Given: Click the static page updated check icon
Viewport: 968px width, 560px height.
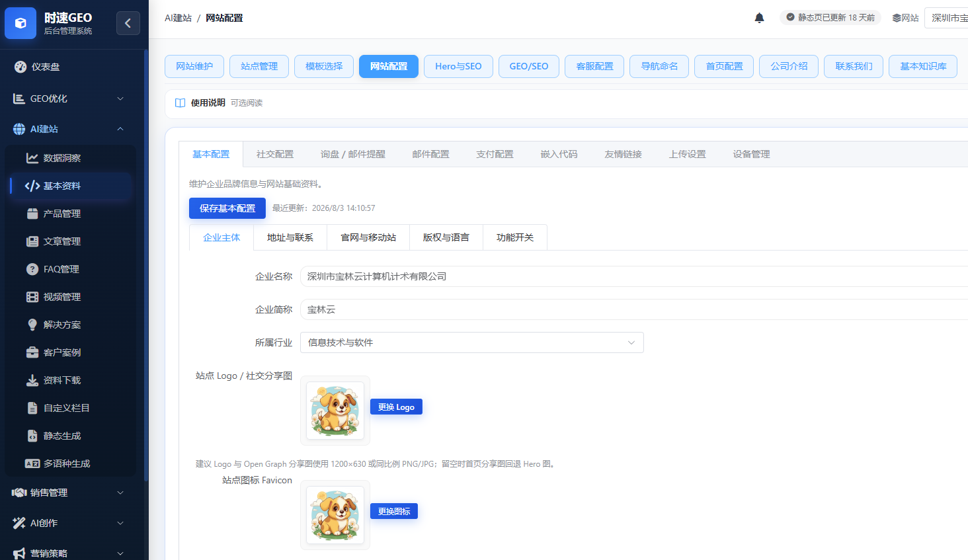Looking at the screenshot, I should pyautogui.click(x=790, y=17).
